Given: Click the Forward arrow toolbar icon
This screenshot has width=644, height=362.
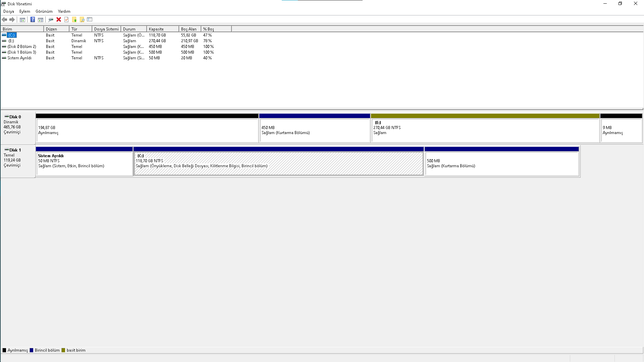Looking at the screenshot, I should [12, 19].
